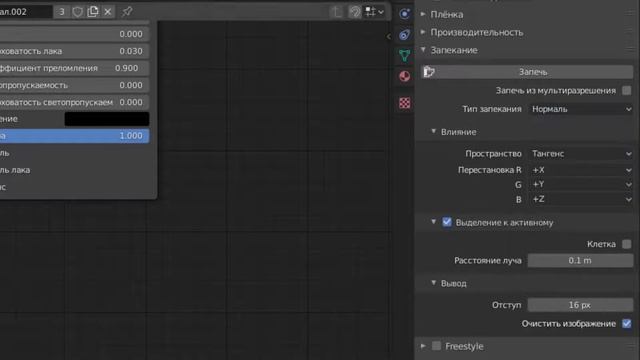This screenshot has height=360, width=640.
Task: Open G swizzle dropdown +Y
Action: click(x=580, y=184)
